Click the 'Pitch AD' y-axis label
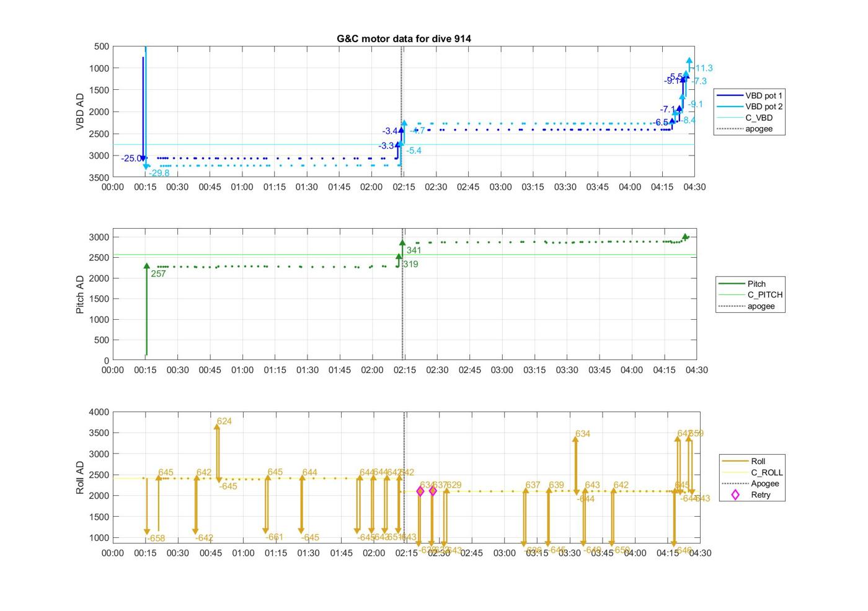The height and width of the screenshot is (611, 868). click(x=80, y=294)
